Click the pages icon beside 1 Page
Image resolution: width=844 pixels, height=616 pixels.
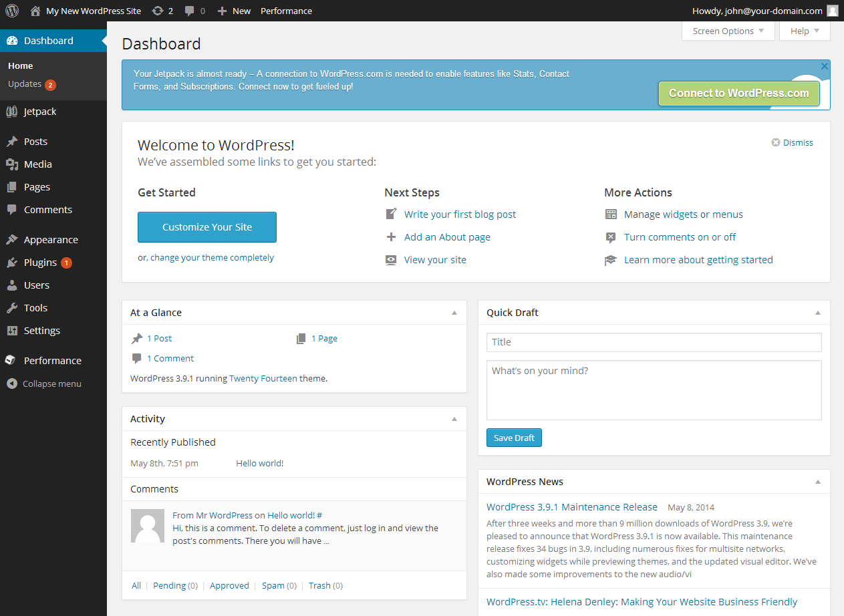point(301,339)
